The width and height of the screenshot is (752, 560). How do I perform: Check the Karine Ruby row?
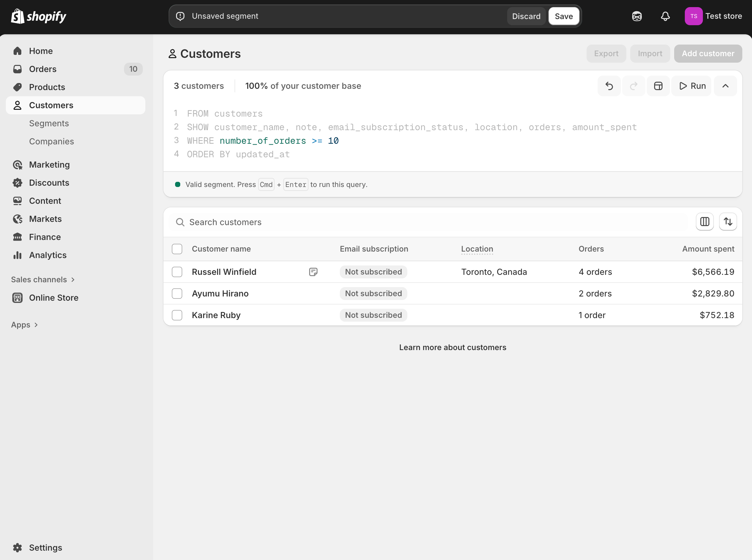pyautogui.click(x=177, y=315)
